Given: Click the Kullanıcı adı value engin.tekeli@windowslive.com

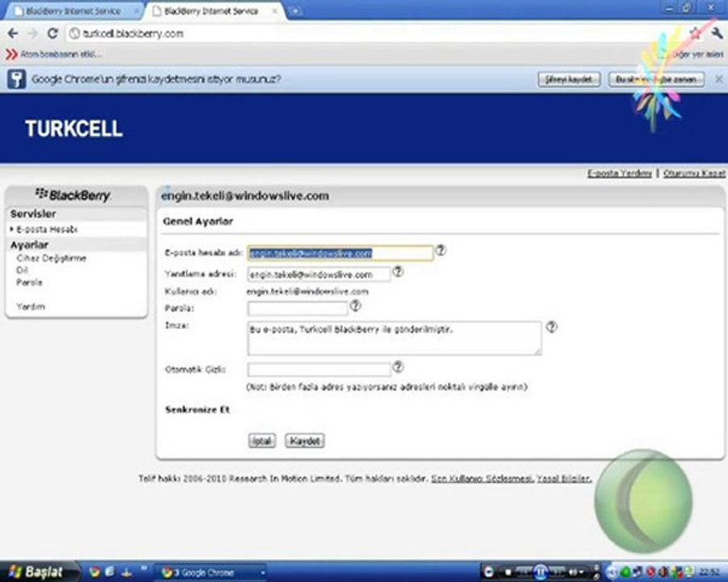Looking at the screenshot, I should 307,292.
